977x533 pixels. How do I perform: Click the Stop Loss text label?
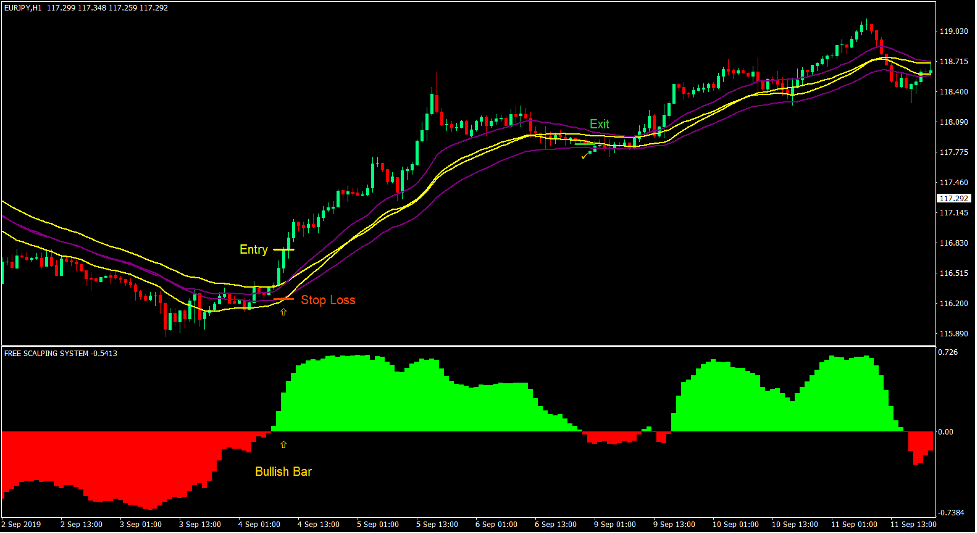[328, 300]
